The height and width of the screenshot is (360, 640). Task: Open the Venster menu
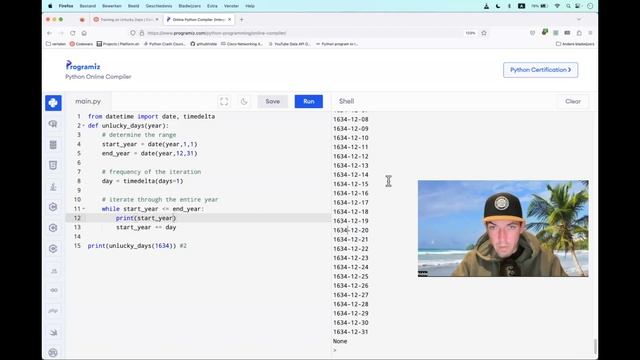coord(231,6)
